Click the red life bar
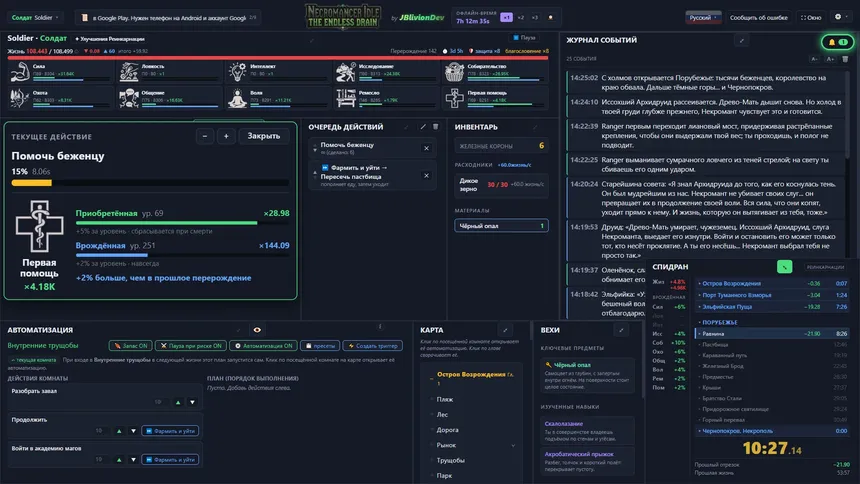This screenshot has width=860, height=484. click(x=278, y=57)
